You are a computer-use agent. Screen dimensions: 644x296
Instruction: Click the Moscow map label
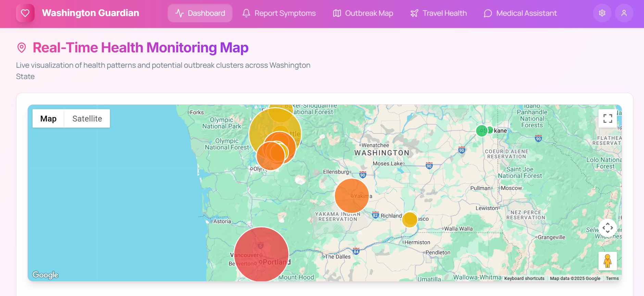512,188
